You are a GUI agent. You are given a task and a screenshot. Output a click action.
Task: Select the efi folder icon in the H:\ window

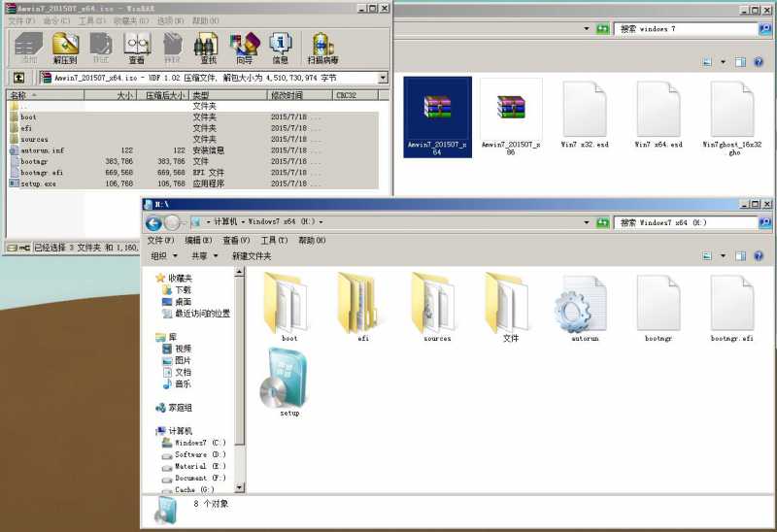(362, 307)
